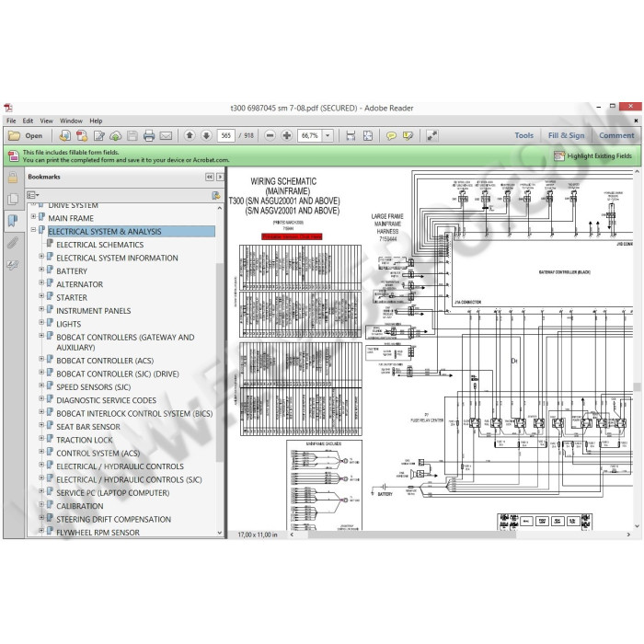This screenshot has width=644, height=644.
Task: Open CALIBRATION bookmark
Action: (x=80, y=506)
